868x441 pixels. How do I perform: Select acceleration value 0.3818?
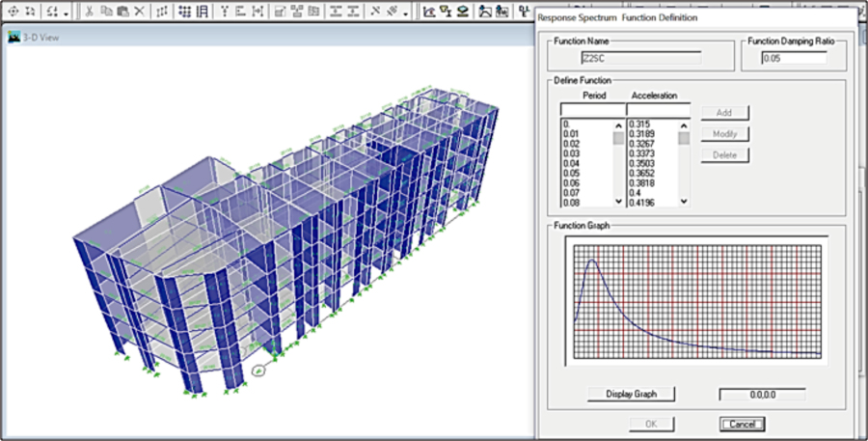point(641,183)
